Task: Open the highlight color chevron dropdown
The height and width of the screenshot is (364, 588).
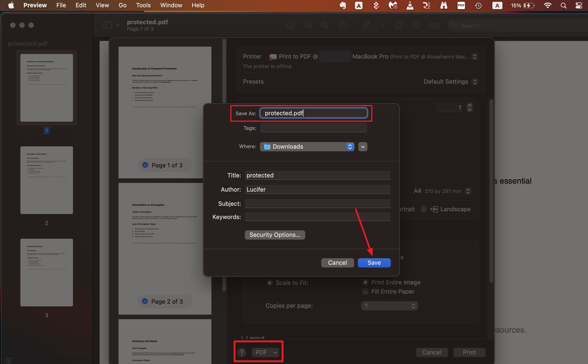Action: click(383, 25)
